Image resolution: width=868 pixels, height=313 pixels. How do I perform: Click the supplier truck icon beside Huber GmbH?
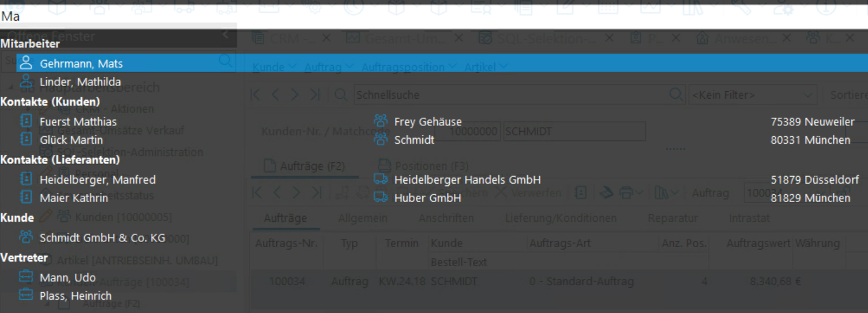coord(381,198)
